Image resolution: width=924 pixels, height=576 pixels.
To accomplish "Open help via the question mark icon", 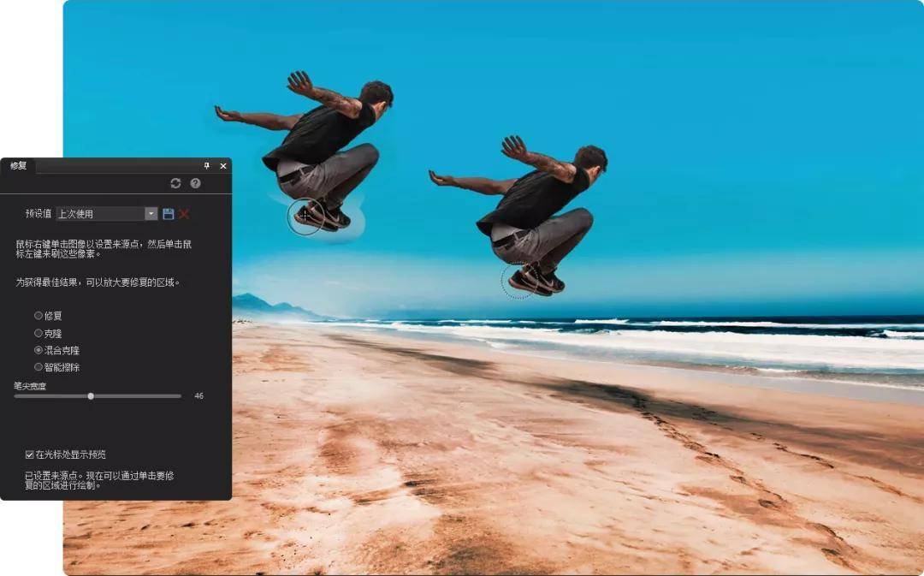I will pyautogui.click(x=195, y=183).
